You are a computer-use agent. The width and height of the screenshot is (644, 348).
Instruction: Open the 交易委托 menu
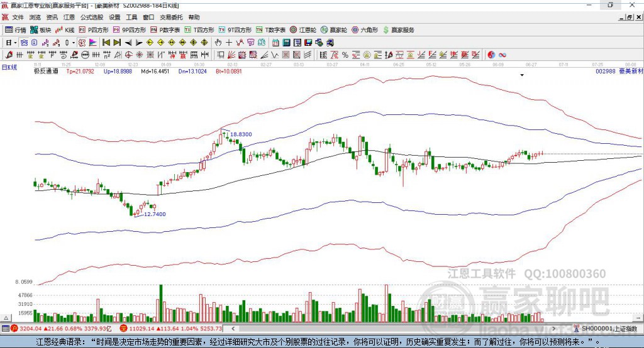click(x=171, y=17)
